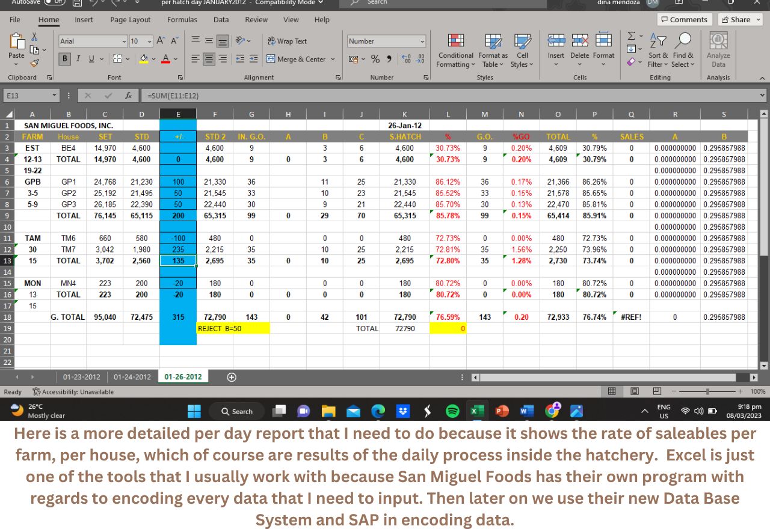Click Increase Decimal button
Screen dimensions: 770x532
coord(406,59)
